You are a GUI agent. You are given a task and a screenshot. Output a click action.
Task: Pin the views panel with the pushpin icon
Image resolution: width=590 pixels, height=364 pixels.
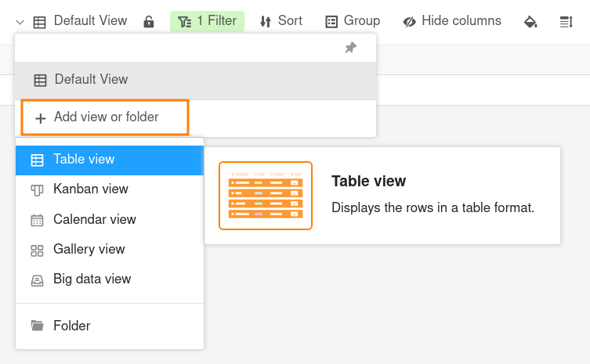point(350,48)
